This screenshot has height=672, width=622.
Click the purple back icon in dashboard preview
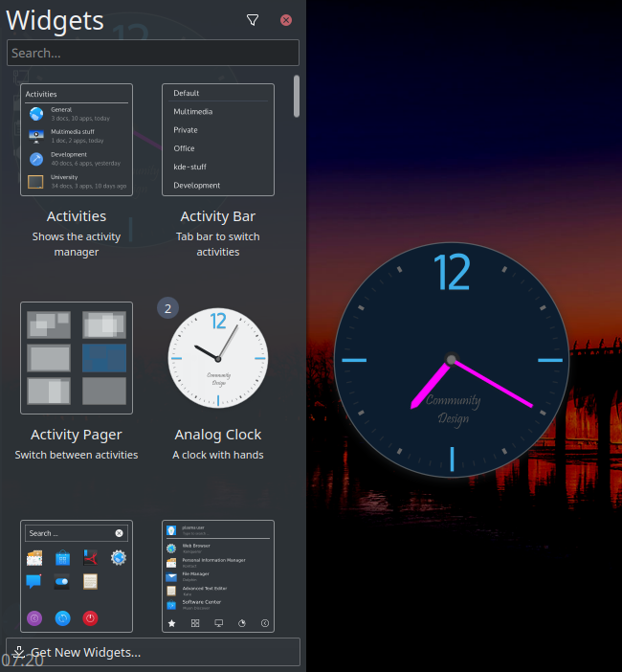[34, 617]
